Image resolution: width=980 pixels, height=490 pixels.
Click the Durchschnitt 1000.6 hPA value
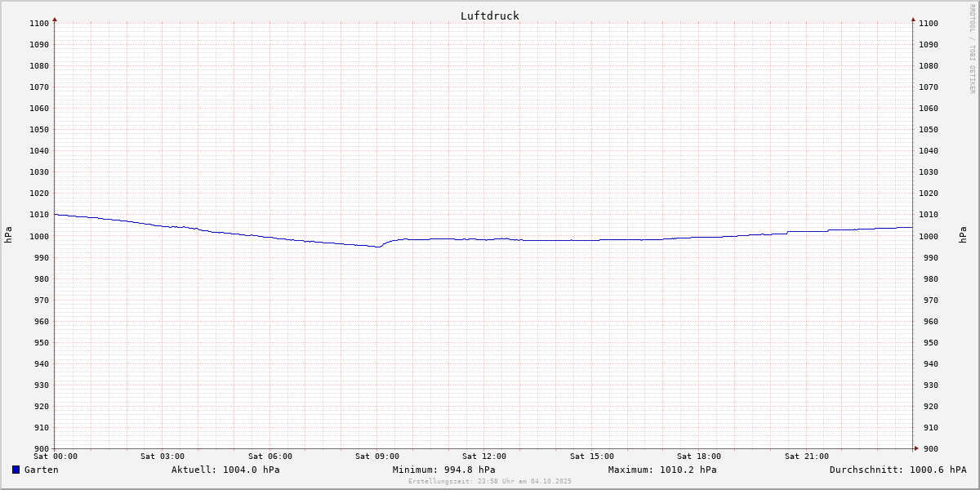(898, 470)
